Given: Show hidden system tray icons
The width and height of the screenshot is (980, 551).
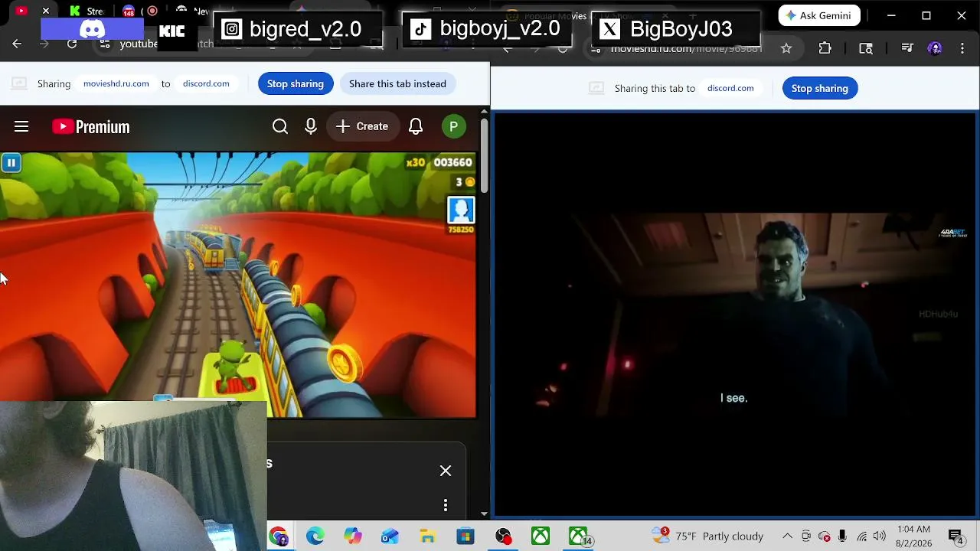Looking at the screenshot, I should pyautogui.click(x=787, y=536).
